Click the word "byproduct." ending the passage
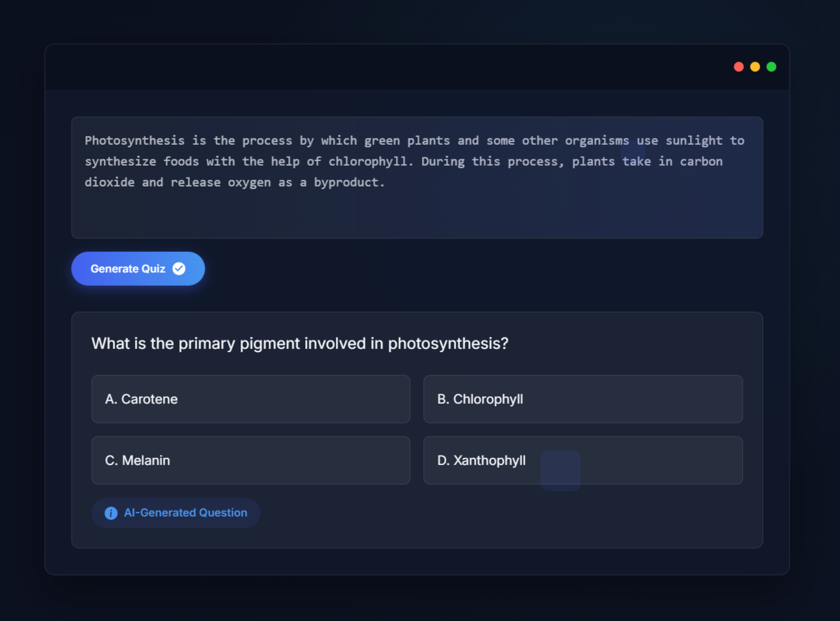840x621 pixels. (350, 183)
